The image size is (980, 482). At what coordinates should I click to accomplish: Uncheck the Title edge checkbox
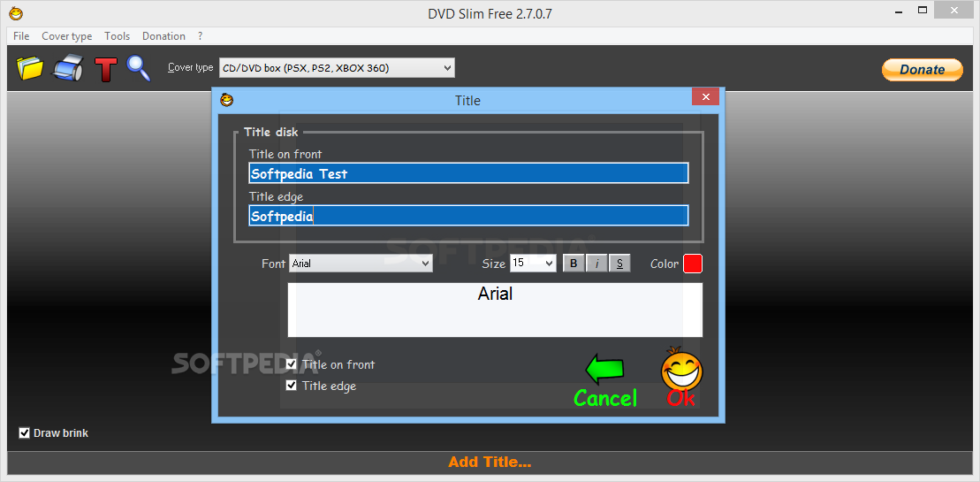point(292,385)
